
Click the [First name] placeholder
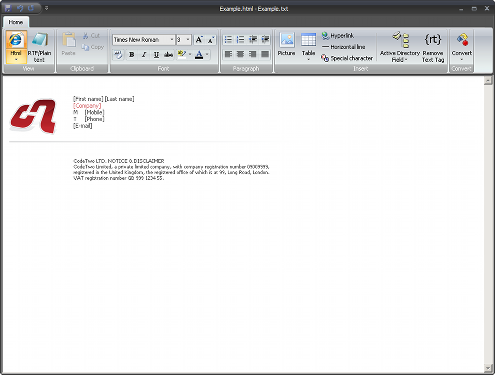pos(88,99)
